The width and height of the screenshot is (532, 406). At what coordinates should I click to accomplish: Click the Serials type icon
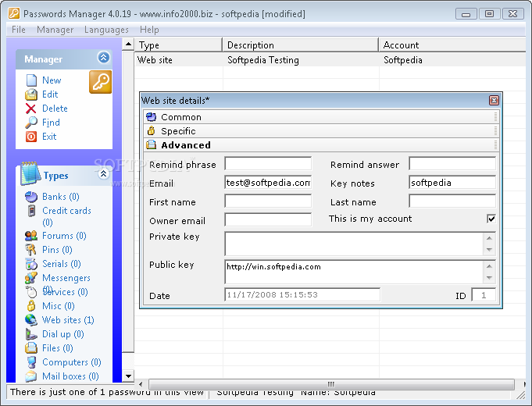31,264
